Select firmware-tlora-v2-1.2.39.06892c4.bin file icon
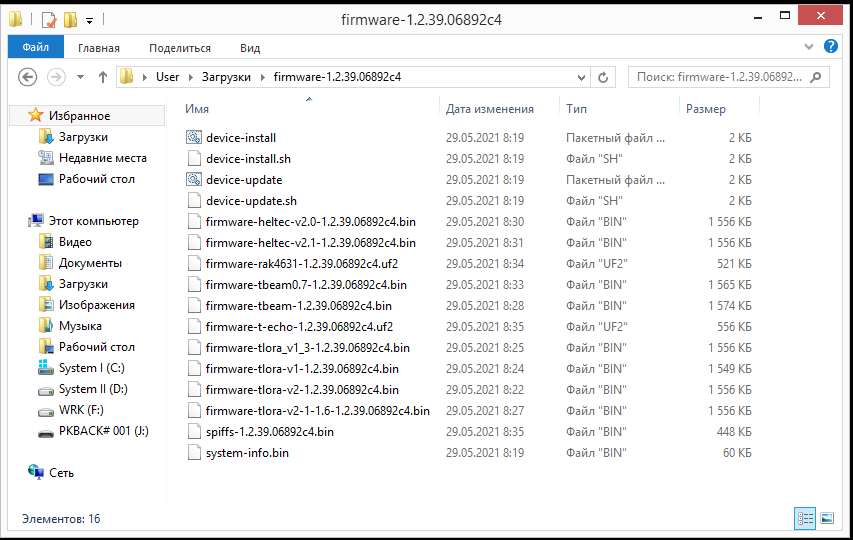Image resolution: width=853 pixels, height=540 pixels. tap(194, 390)
